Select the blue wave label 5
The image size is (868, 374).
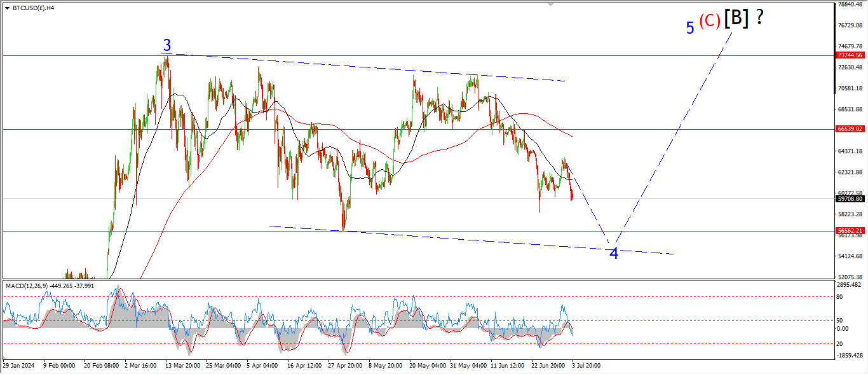(x=689, y=28)
